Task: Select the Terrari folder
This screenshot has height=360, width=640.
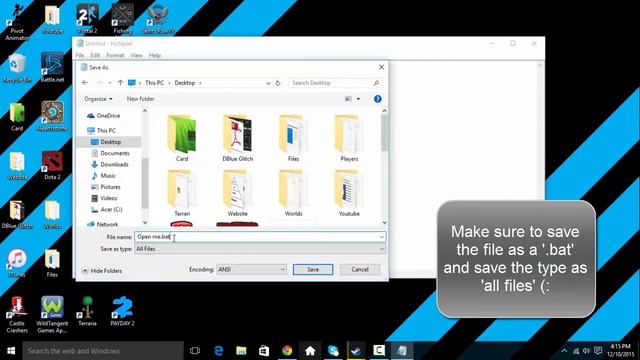Action: pos(182,193)
